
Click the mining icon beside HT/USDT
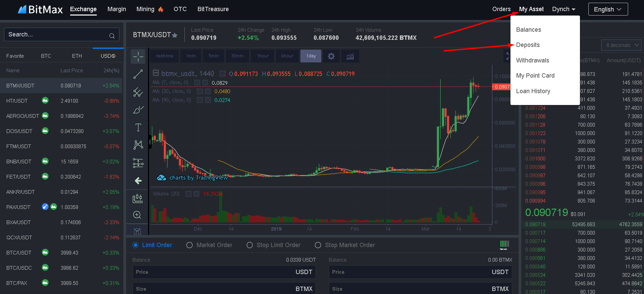(x=45, y=100)
